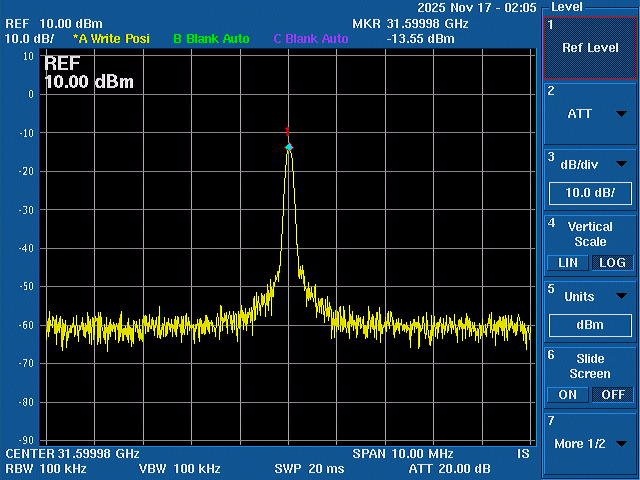
Task: Click the dBm units value box
Action: (x=590, y=325)
